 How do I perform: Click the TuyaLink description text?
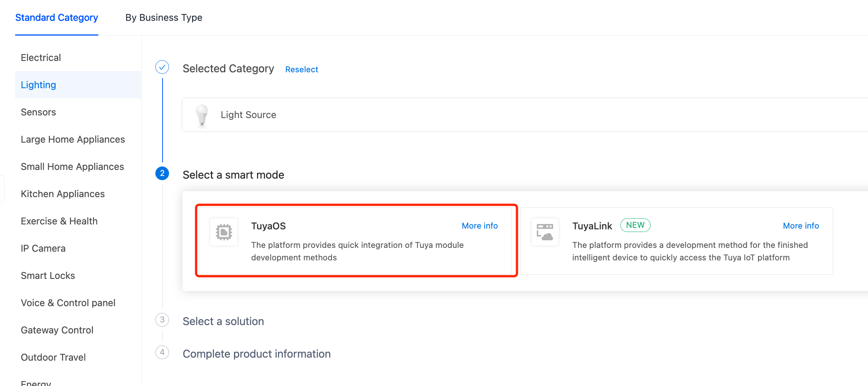point(690,251)
